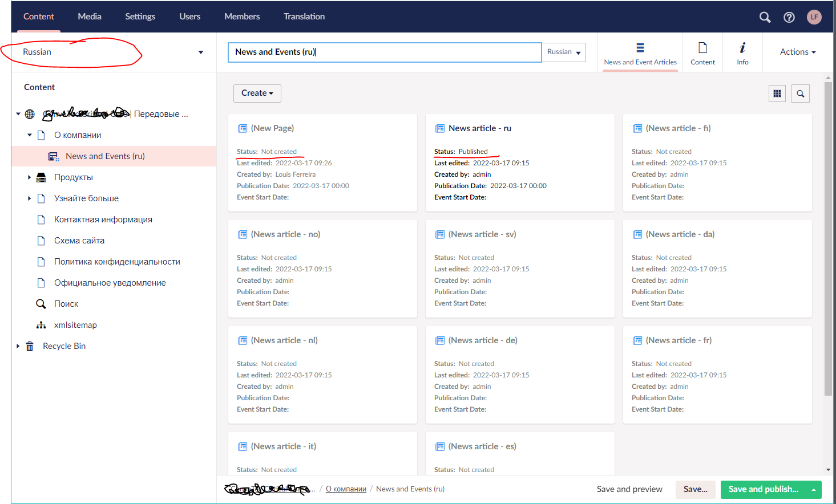This screenshot has width=836, height=504.
Task: Open the Members section
Action: (x=242, y=17)
